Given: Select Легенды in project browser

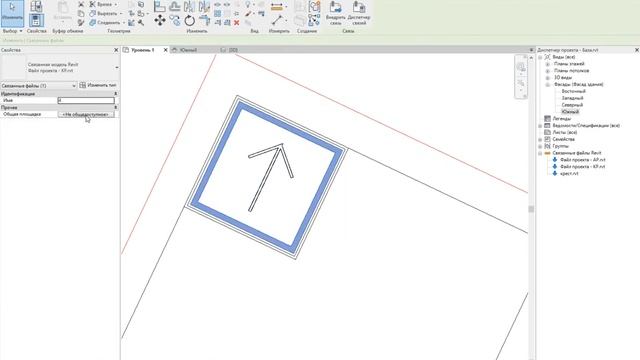Looking at the screenshot, I should (562, 119).
